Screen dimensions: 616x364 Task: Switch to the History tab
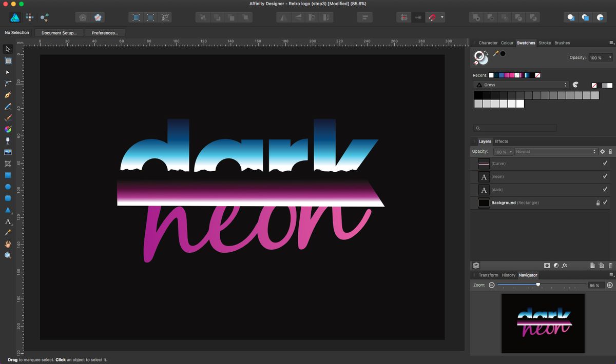pos(508,275)
